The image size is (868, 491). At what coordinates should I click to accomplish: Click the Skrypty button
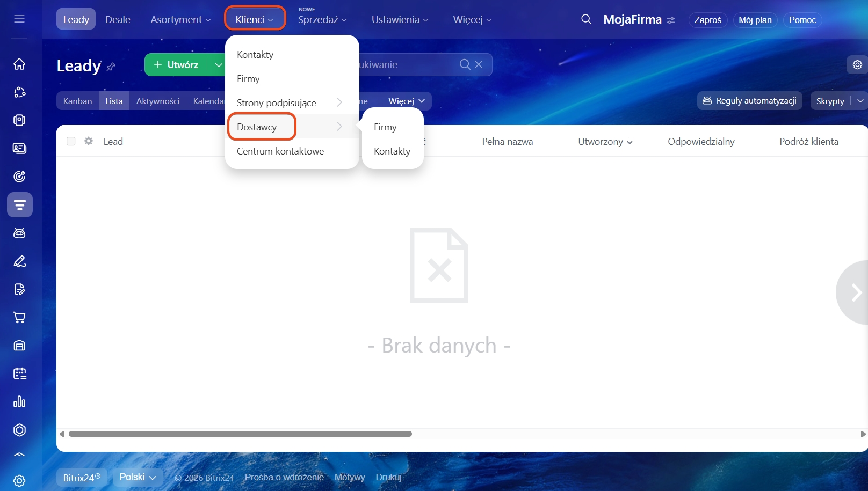point(830,101)
